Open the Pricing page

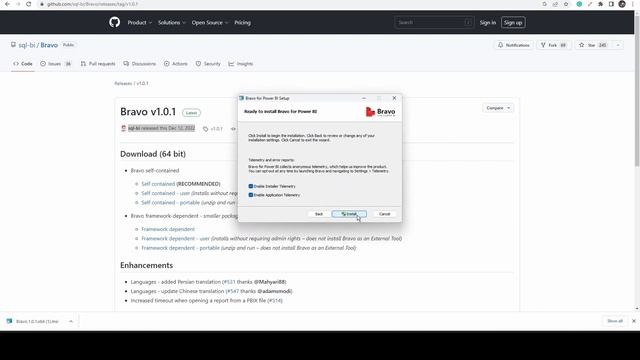coord(242,22)
